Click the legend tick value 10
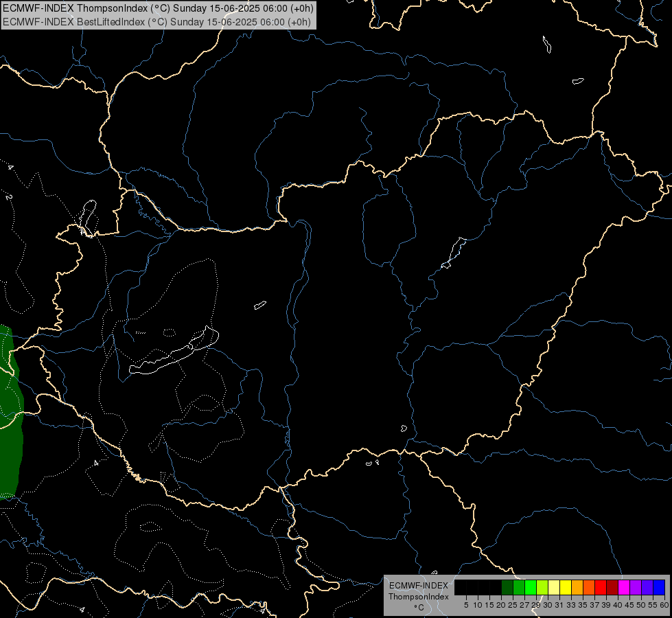 478,605
